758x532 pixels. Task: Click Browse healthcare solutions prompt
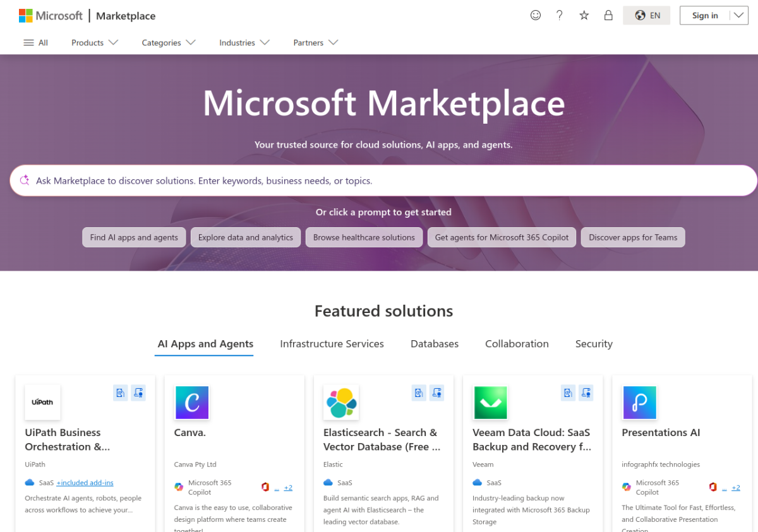tap(364, 237)
